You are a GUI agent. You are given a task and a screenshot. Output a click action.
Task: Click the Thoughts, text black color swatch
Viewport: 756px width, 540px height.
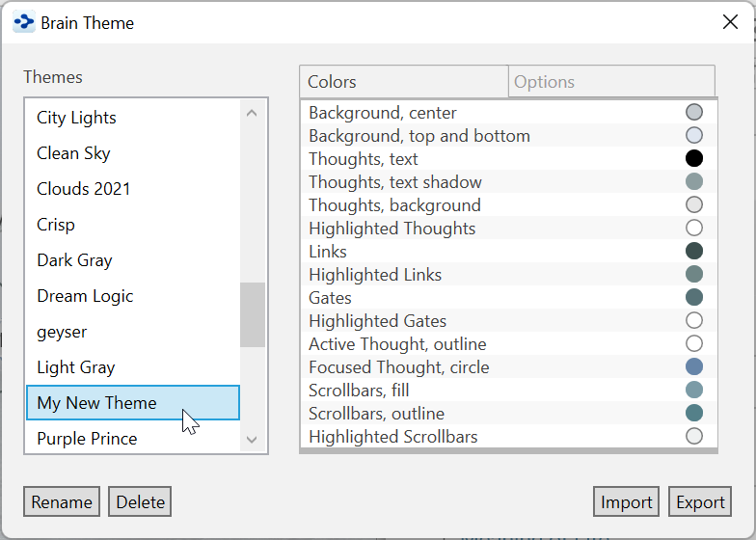693,159
